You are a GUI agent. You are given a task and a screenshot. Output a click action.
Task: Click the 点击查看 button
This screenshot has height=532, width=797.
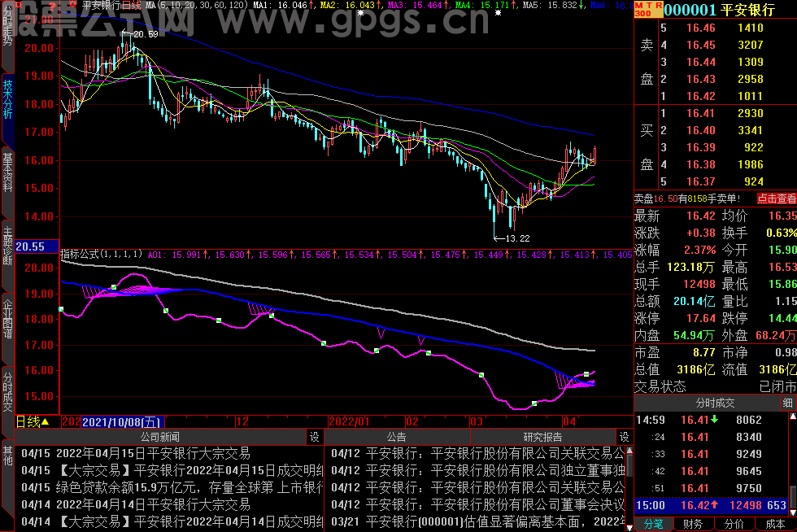pyautogui.click(x=777, y=198)
